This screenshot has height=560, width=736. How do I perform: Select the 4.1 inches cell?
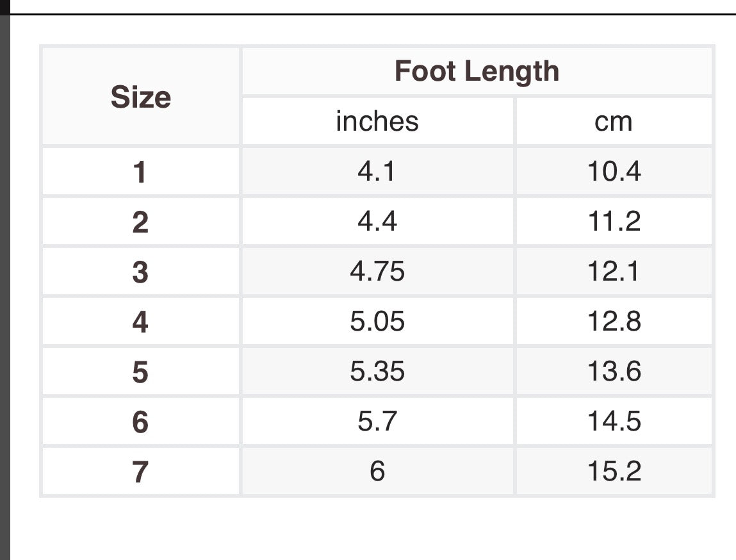tap(377, 172)
